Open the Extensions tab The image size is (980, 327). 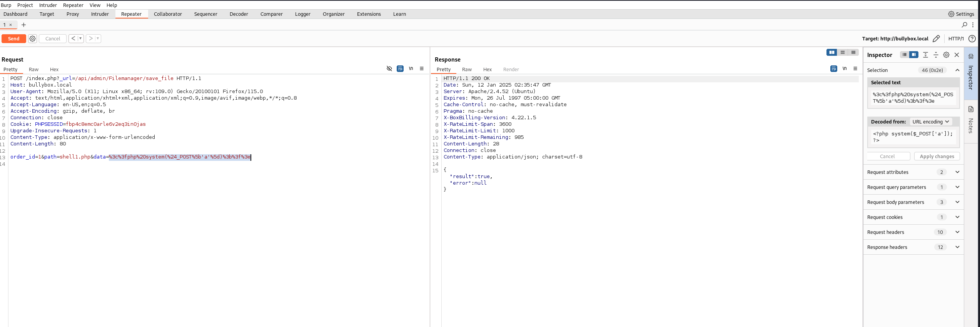click(369, 14)
